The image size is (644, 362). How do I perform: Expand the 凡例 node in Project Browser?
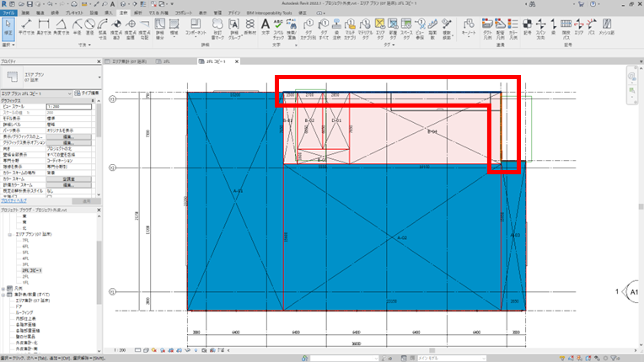tap(3, 289)
